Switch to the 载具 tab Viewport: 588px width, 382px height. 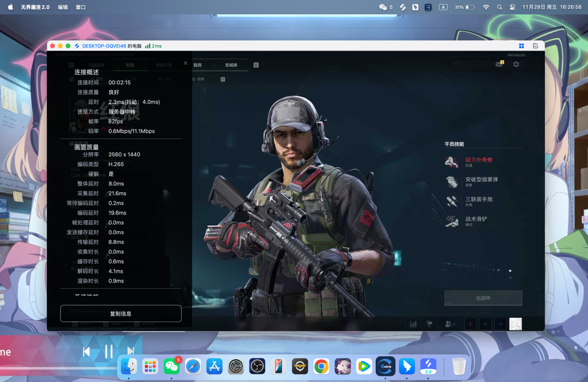(x=198, y=66)
